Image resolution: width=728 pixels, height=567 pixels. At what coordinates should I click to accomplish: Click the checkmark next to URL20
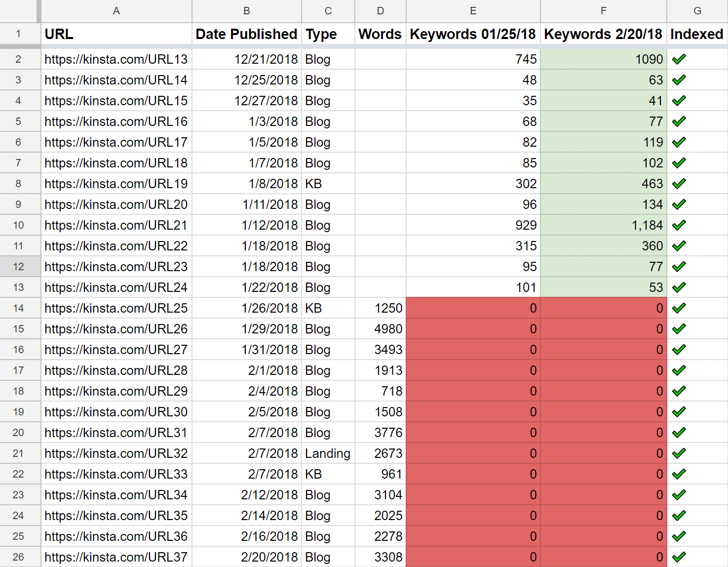pyautogui.click(x=679, y=204)
